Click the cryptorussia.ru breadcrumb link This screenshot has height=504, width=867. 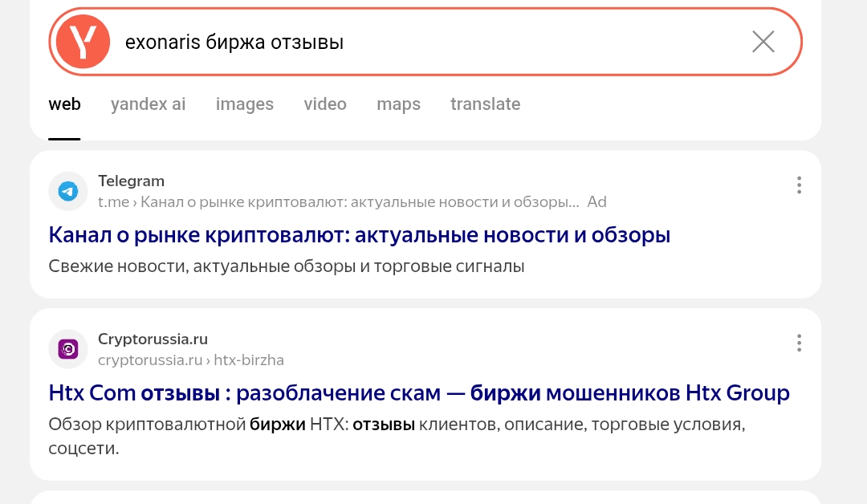tap(149, 360)
